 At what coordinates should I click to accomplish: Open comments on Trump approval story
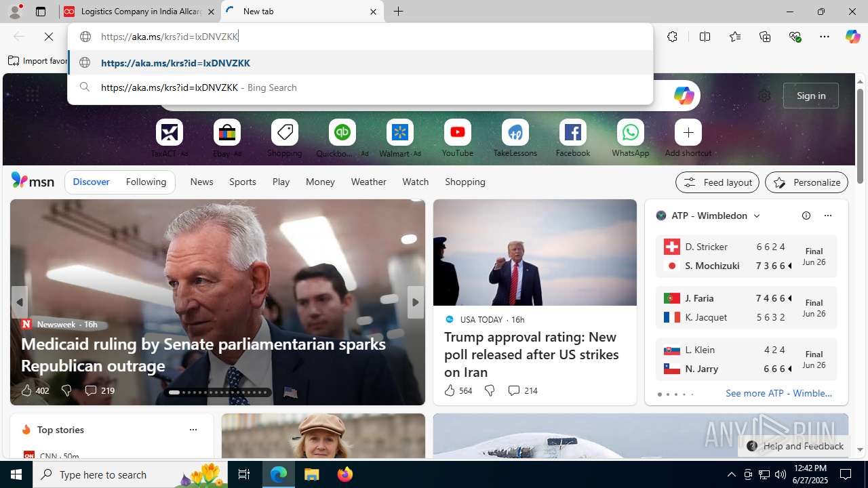[522, 390]
